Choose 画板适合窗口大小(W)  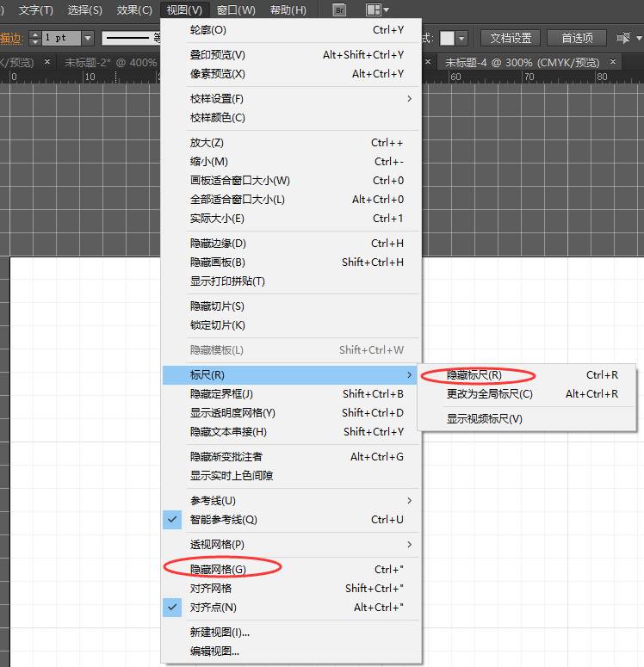[x=292, y=181]
